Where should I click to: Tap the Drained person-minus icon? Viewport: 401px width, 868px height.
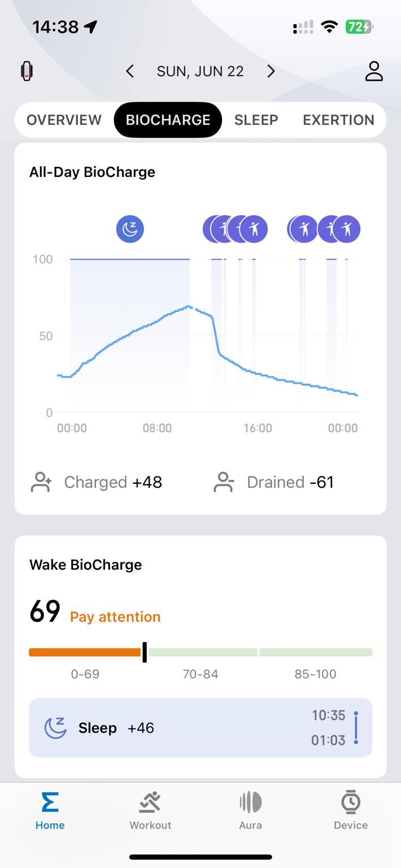[x=224, y=482]
